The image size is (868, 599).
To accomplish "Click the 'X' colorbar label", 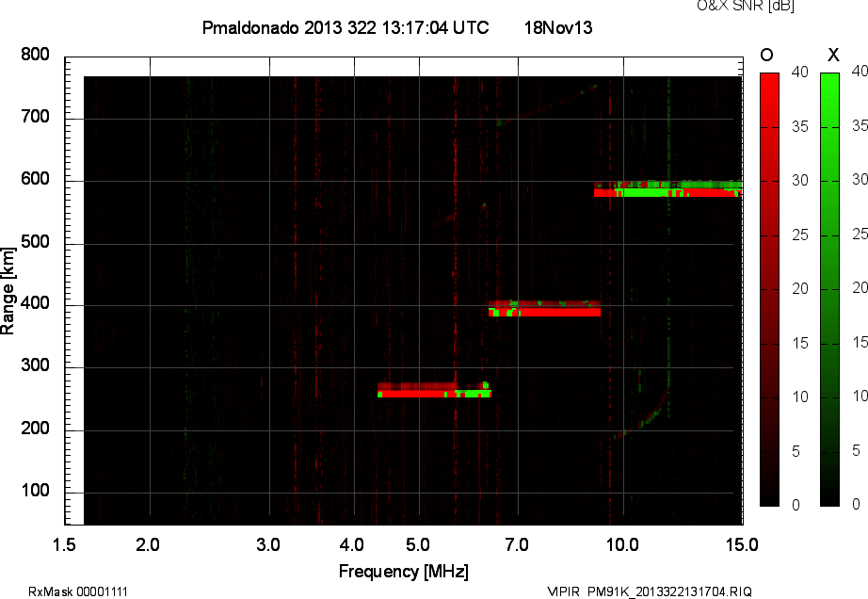I will tap(833, 55).
